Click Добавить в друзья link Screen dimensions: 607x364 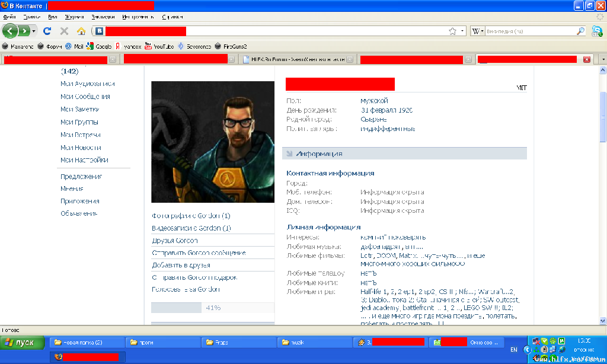tap(181, 265)
